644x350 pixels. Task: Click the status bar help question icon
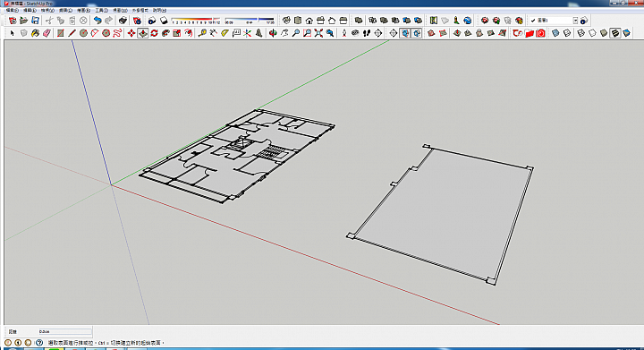(39, 343)
